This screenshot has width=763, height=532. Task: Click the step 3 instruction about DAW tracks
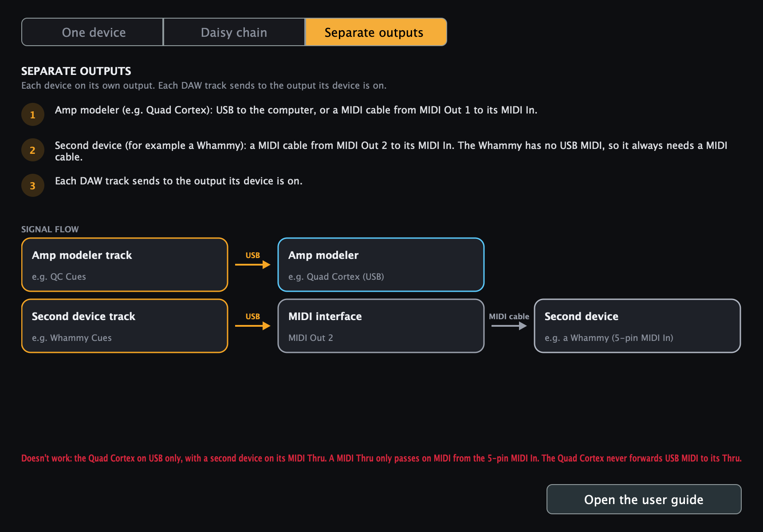(x=179, y=181)
